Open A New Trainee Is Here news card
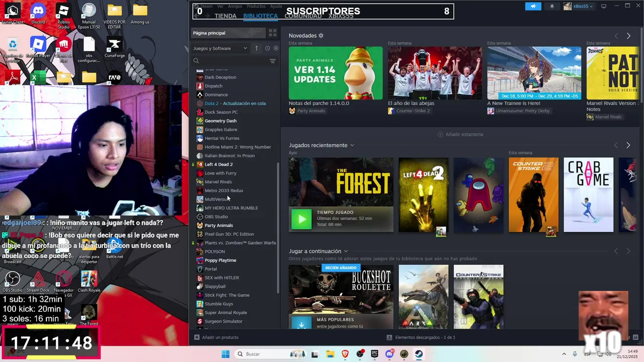Image resolution: width=644 pixels, height=362 pixels. (534, 73)
